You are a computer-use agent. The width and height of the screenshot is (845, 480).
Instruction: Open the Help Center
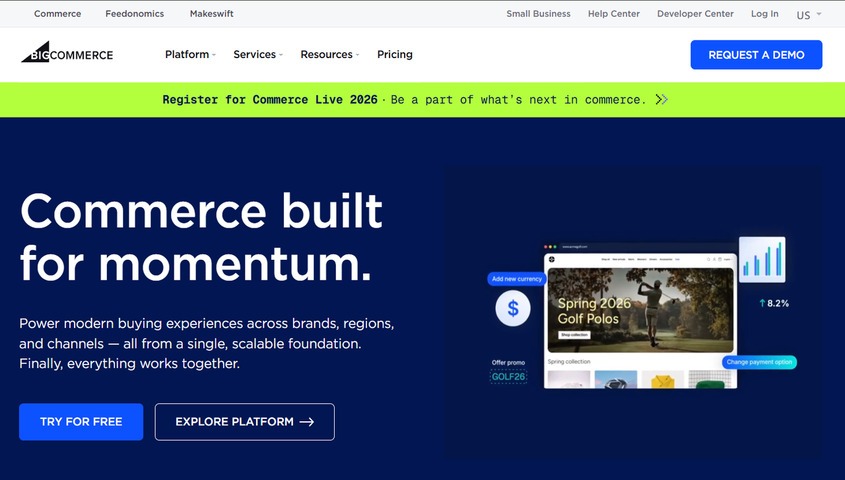[x=614, y=13]
